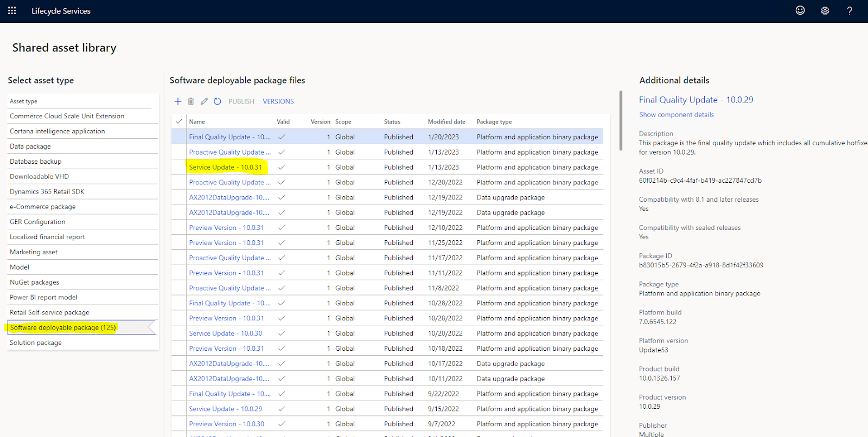Click Product build value 10.0.1326.157
Screen dimensions: 868x437
pos(660,378)
